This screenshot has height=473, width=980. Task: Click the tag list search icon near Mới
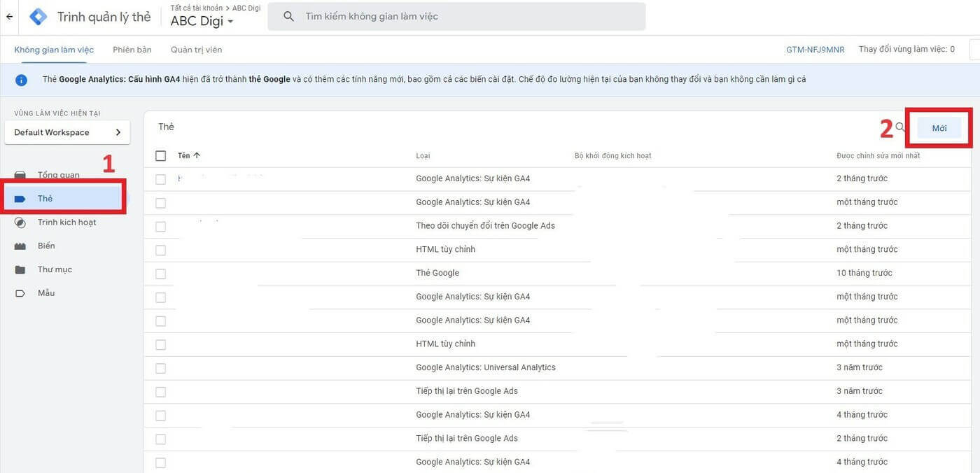901,127
